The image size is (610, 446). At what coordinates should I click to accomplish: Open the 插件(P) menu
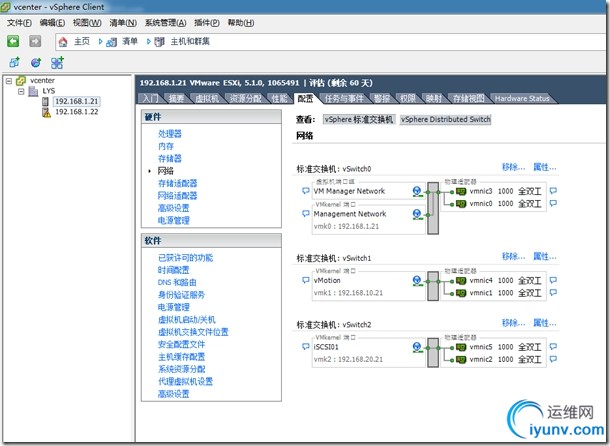[207, 23]
